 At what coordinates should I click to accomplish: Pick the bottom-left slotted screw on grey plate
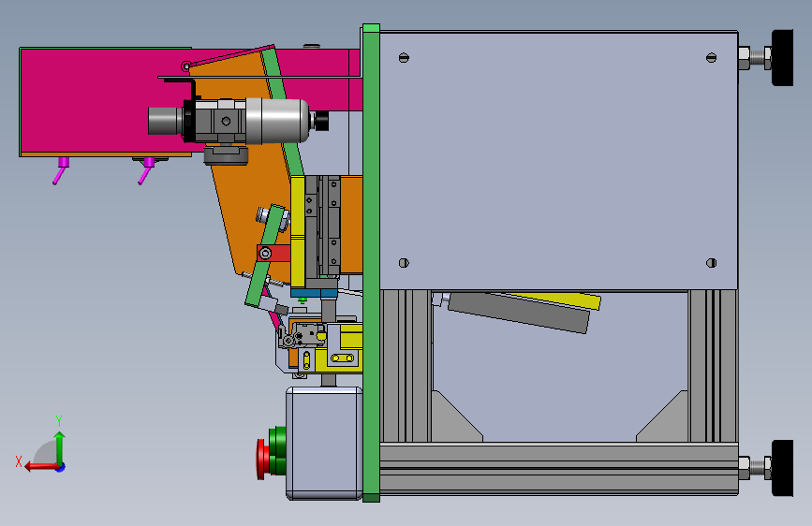pyautogui.click(x=404, y=263)
